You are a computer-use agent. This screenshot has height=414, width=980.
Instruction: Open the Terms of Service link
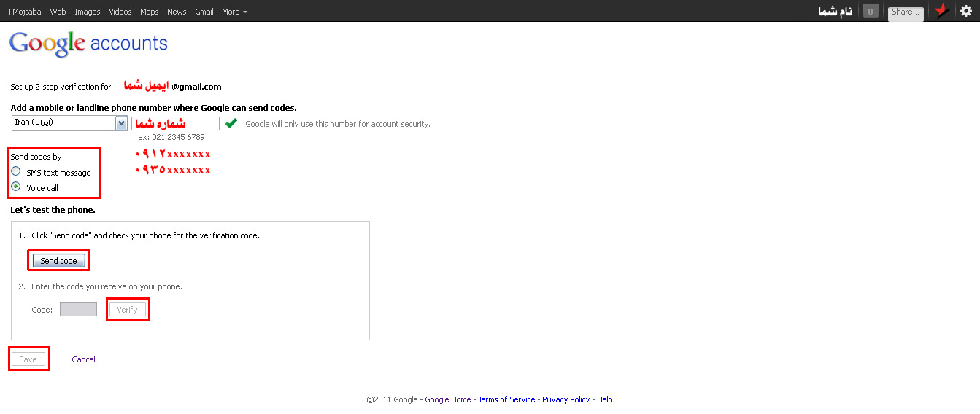507,399
